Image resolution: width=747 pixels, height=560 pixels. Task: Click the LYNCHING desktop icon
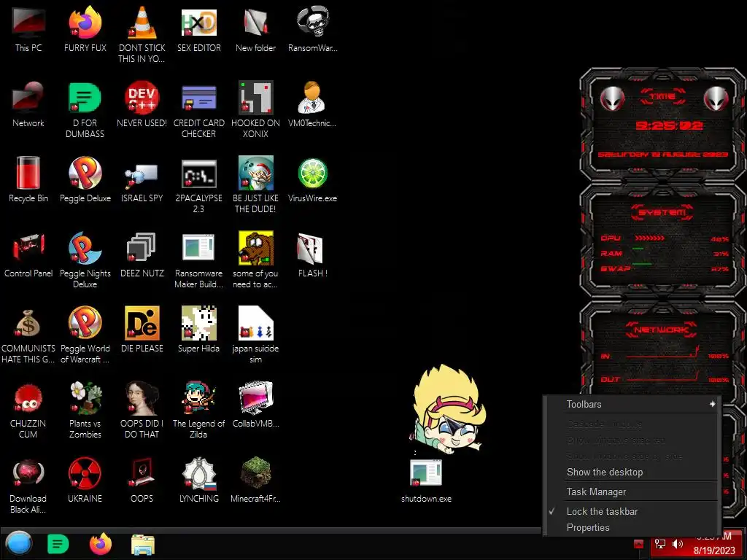[x=198, y=474]
